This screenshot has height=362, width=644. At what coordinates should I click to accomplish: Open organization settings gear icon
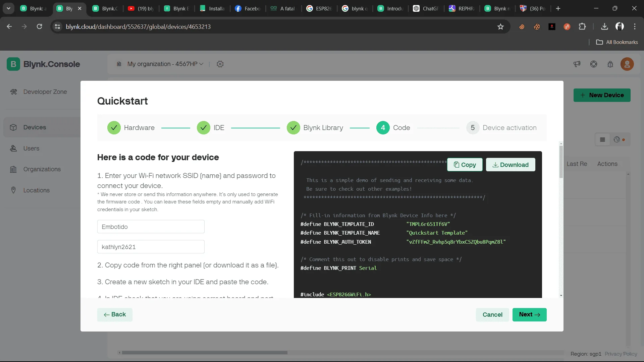[220, 64]
